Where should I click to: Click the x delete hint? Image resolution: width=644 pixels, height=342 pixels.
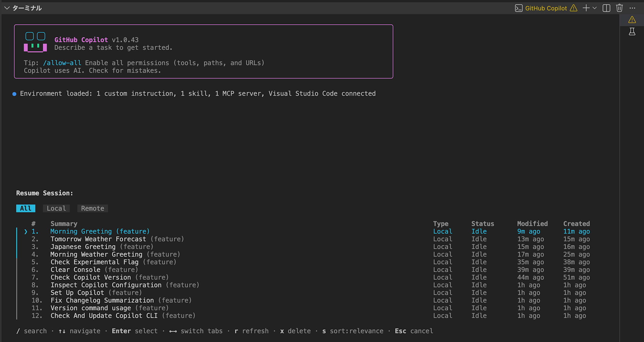tap(295, 331)
